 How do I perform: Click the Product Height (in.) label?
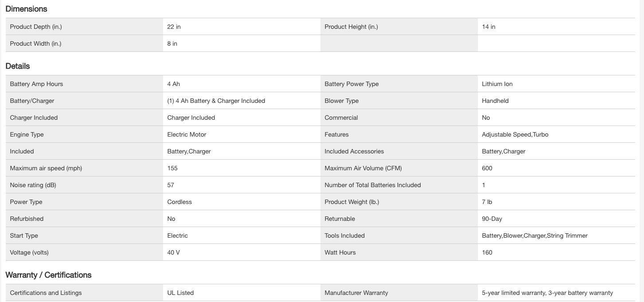coord(351,27)
